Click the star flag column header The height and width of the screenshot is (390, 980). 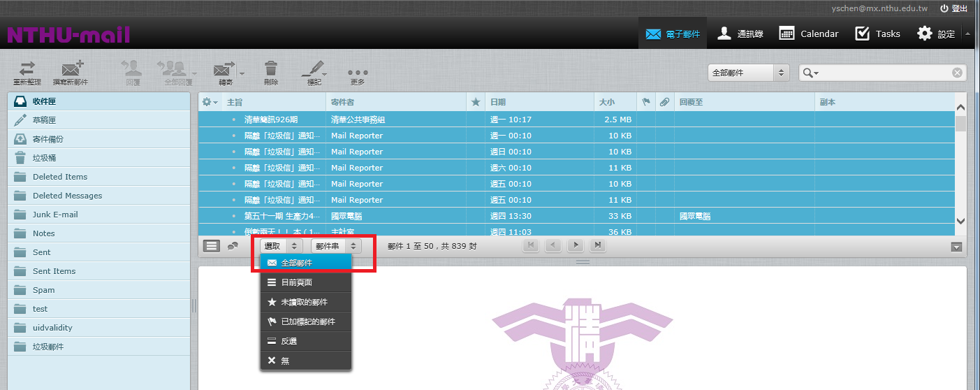pos(476,102)
